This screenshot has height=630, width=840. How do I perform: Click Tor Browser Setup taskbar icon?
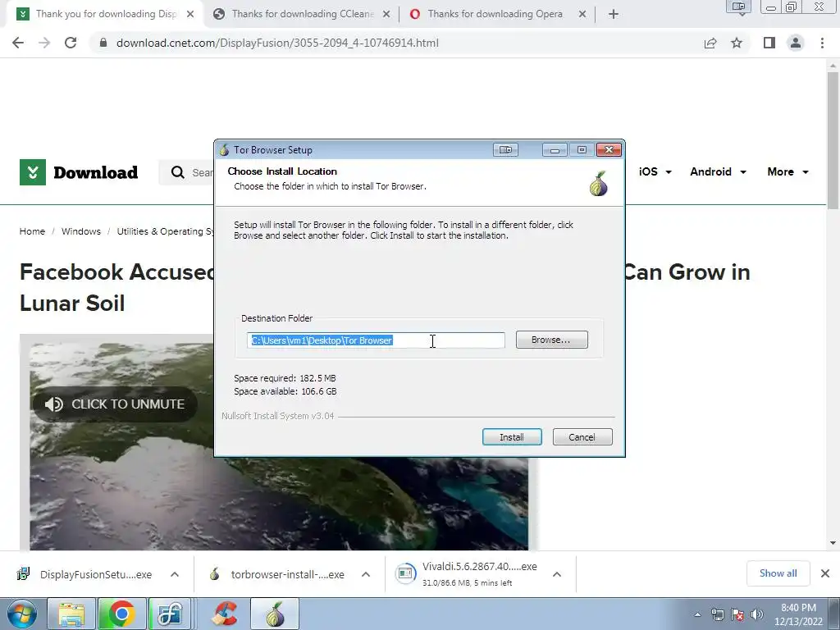coord(275,614)
